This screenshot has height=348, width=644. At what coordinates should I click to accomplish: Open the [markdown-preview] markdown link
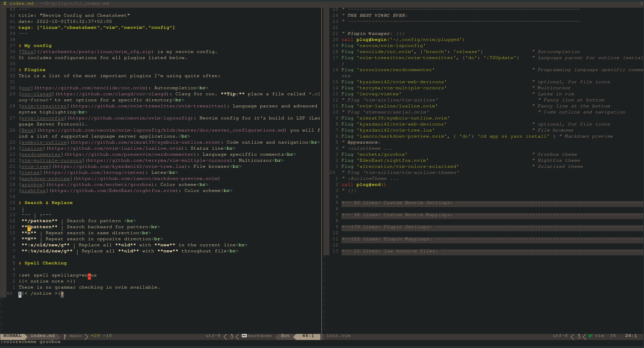46,179
